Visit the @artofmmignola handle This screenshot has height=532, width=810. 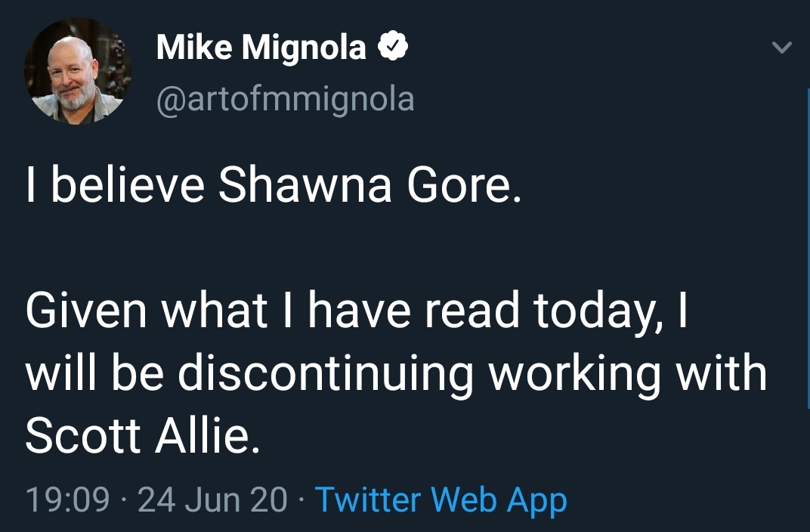pos(285,99)
